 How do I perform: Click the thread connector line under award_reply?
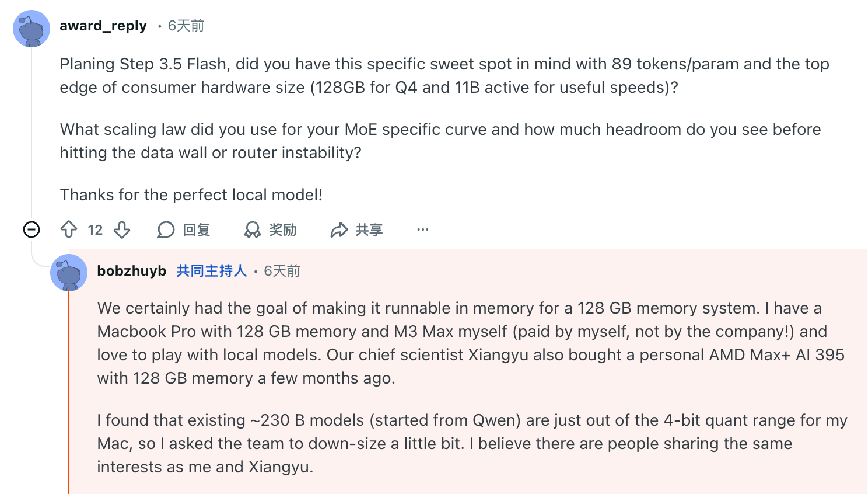pyautogui.click(x=31, y=134)
